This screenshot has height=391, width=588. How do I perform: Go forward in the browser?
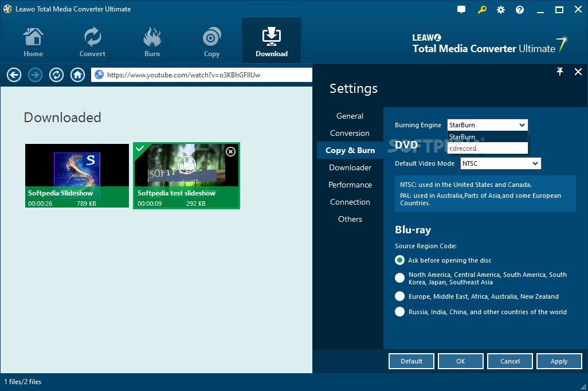coord(36,75)
